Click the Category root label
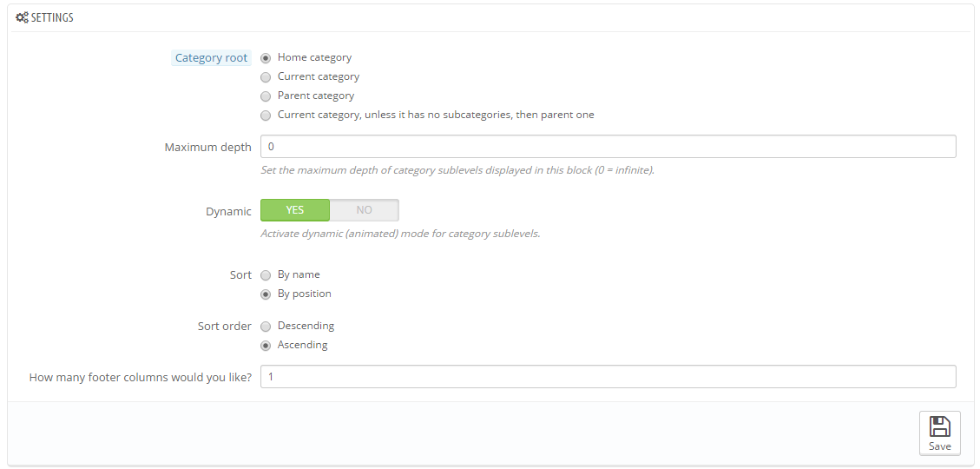The image size is (980, 469). point(211,58)
